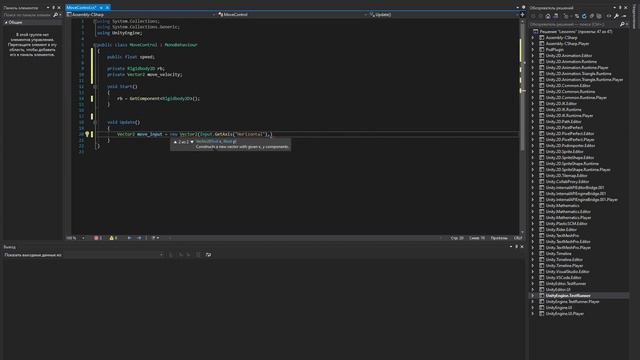Image resolution: width=640 pixels, height=360 pixels.
Task: Click the toolbox search magnifier icon
Action: (x=56, y=15)
